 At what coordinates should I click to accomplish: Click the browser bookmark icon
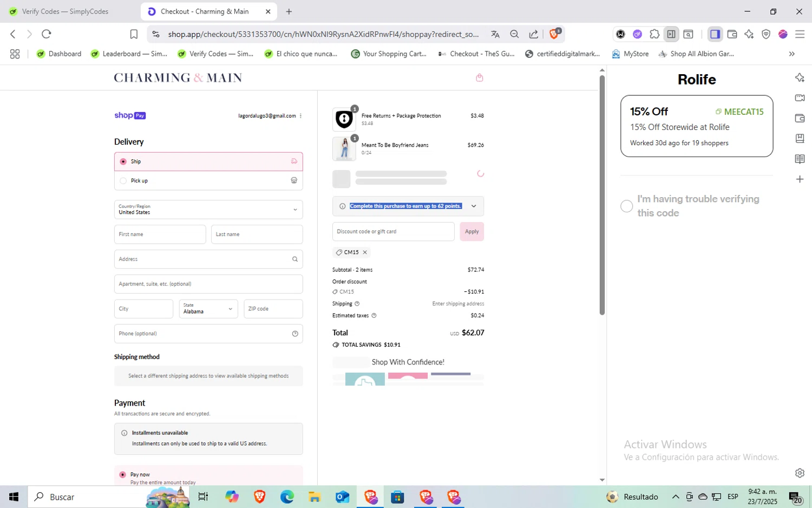[x=134, y=34]
